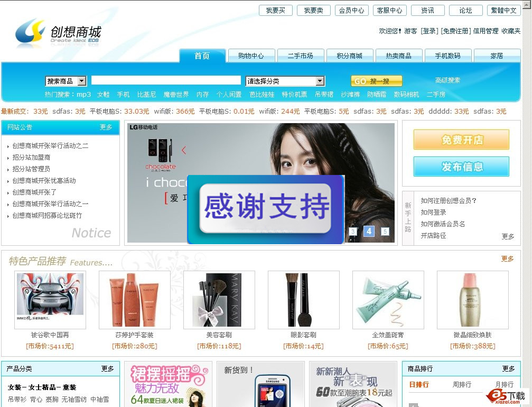
Task: Switch to the 积分商城 tab
Action: point(349,55)
